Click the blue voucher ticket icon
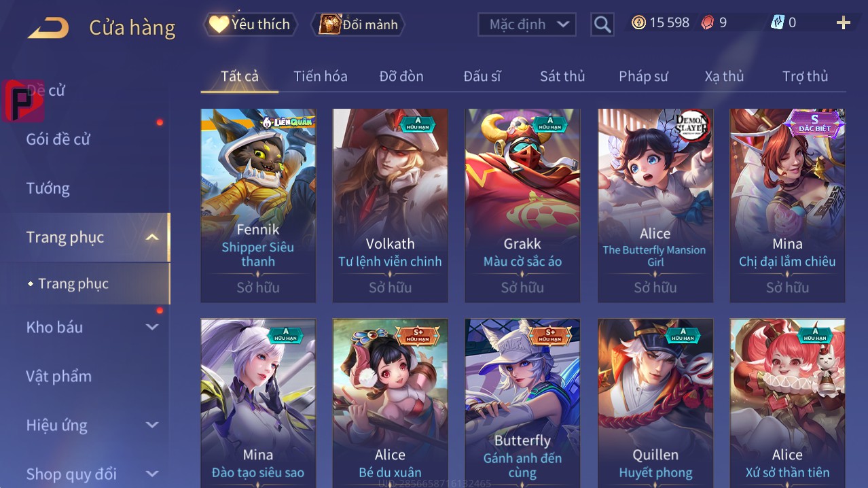Image resolution: width=868 pixels, height=488 pixels. tap(777, 22)
